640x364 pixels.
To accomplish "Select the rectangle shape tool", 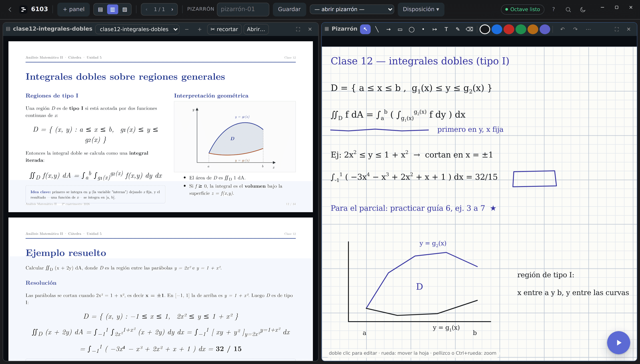I will [x=400, y=29].
